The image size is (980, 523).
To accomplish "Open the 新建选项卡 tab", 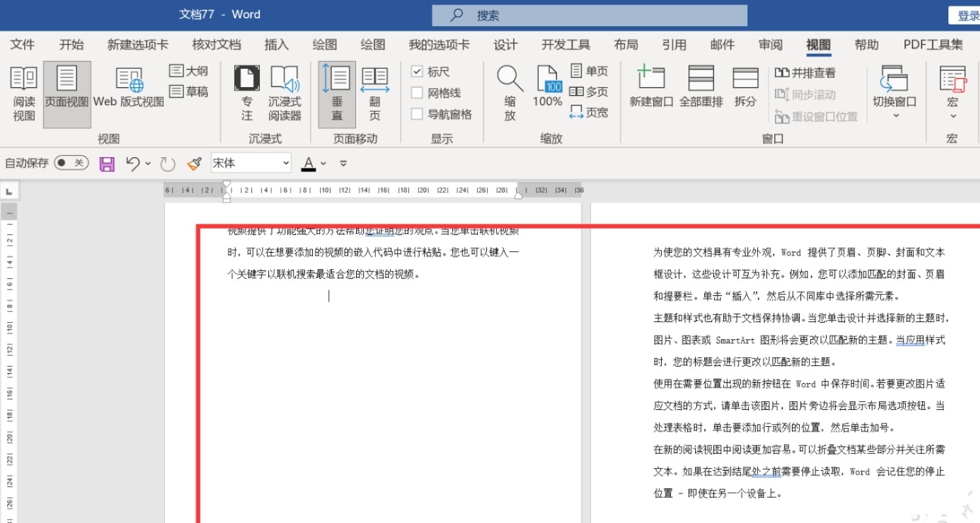I will coord(138,44).
